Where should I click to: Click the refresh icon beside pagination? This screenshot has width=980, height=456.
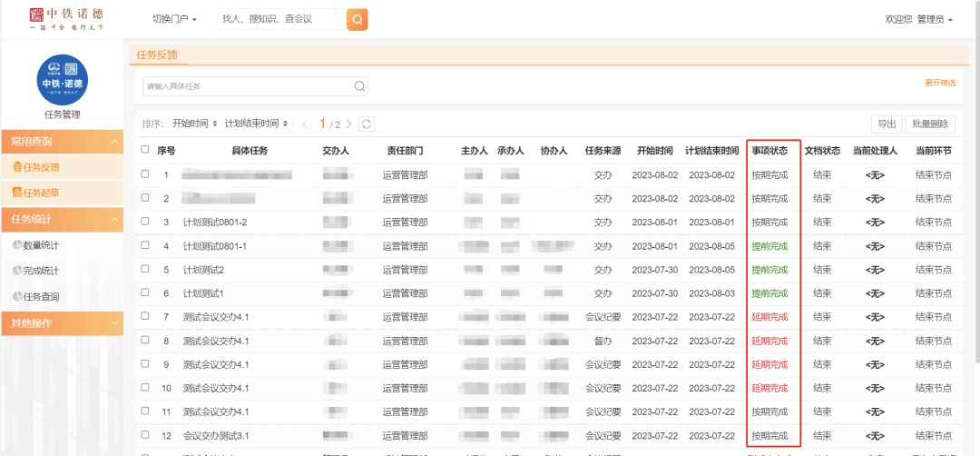pyautogui.click(x=367, y=124)
